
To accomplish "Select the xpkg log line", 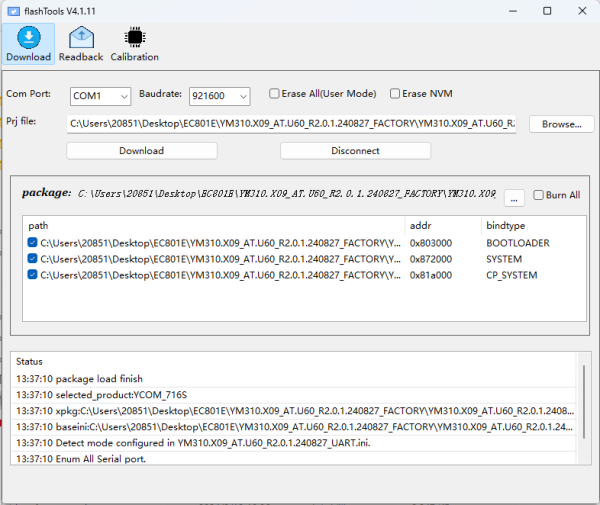I will click(295, 411).
